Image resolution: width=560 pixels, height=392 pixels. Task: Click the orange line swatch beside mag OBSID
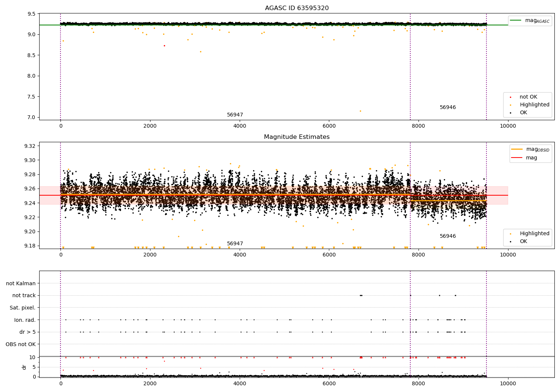[x=517, y=149]
